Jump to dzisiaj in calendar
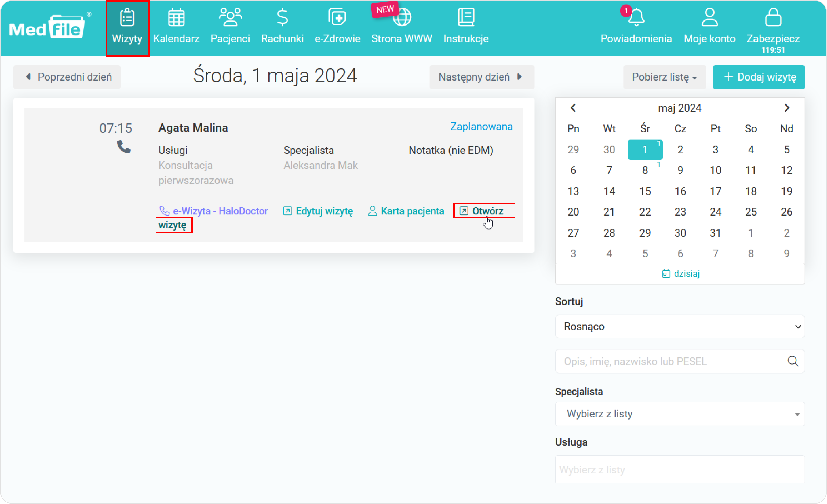Viewport: 827px width, 504px height. (x=680, y=274)
